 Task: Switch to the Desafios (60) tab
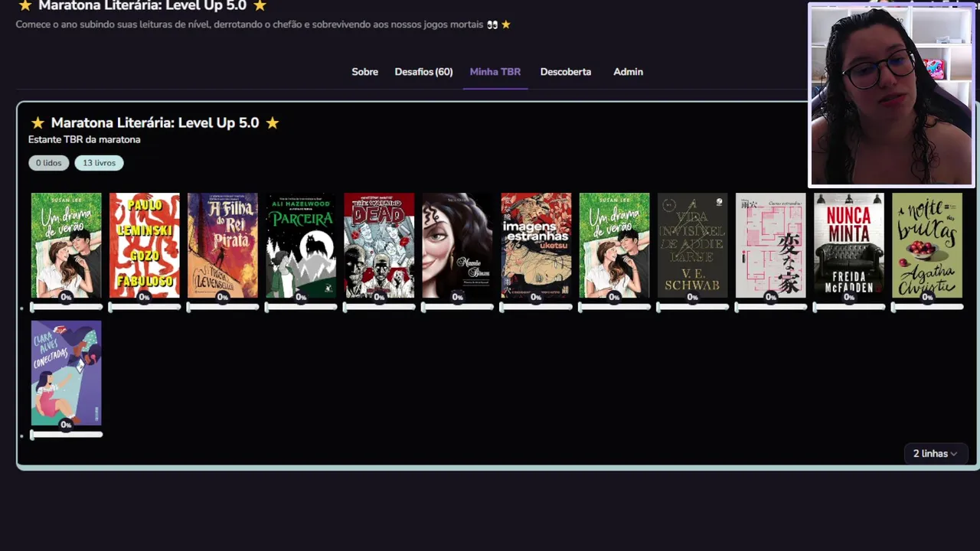(423, 72)
